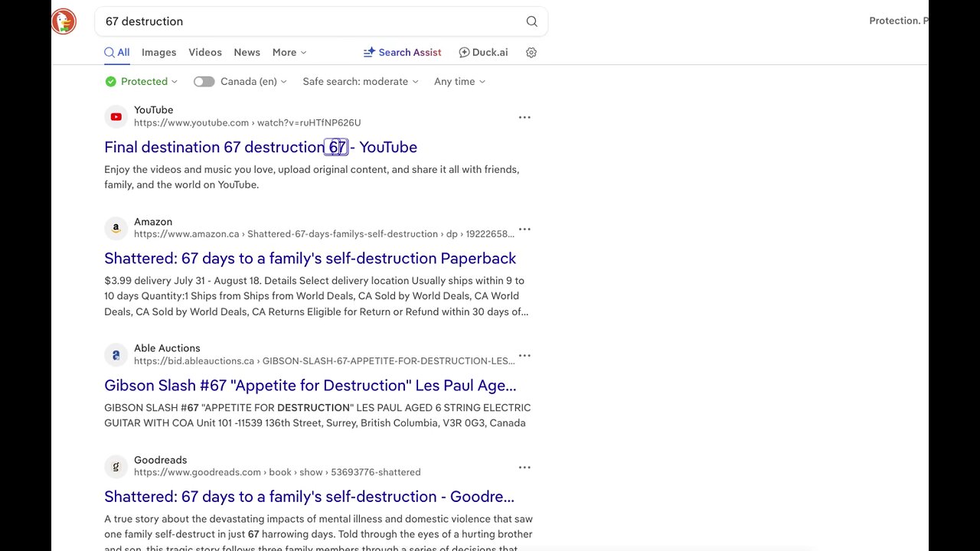980x551 pixels.
Task: Switch to the Videos tab
Action: point(205,53)
